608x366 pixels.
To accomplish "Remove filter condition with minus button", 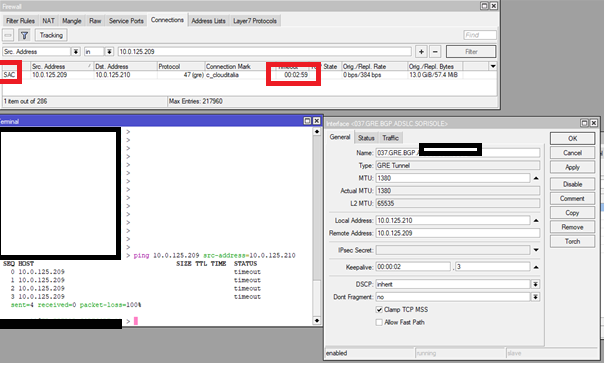I will (x=435, y=52).
